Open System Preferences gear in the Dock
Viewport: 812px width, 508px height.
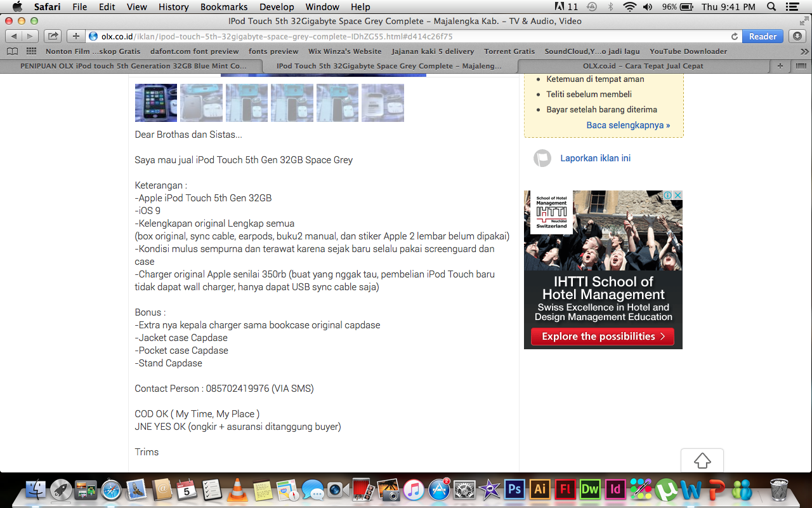click(x=465, y=489)
